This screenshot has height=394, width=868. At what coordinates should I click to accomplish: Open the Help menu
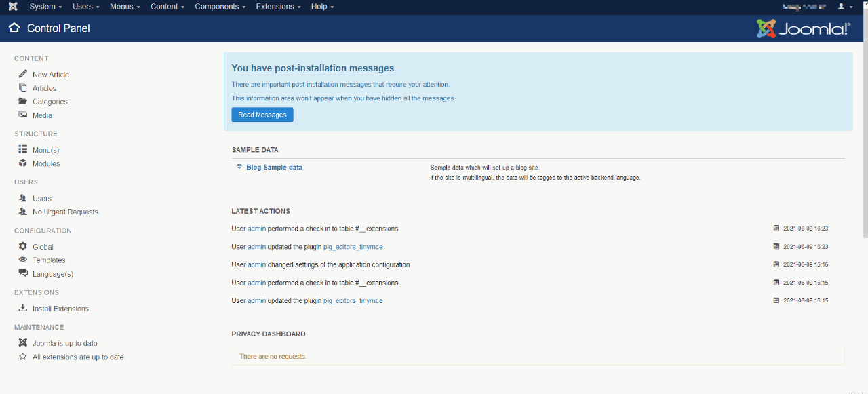pyautogui.click(x=322, y=7)
